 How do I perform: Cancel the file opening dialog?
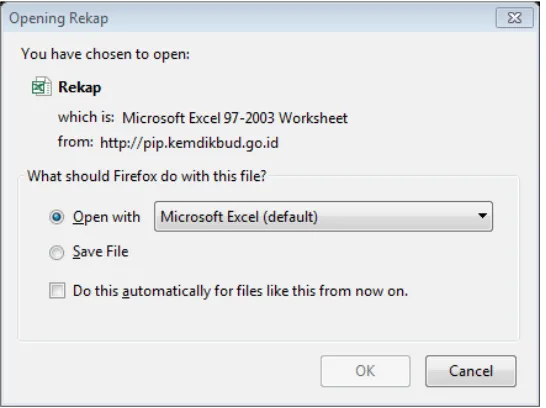[x=470, y=371]
